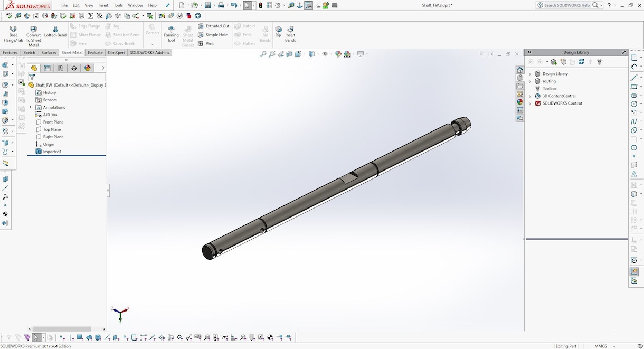644x349 pixels.
Task: Click the AISI 304 material entry
Action: 46,115
